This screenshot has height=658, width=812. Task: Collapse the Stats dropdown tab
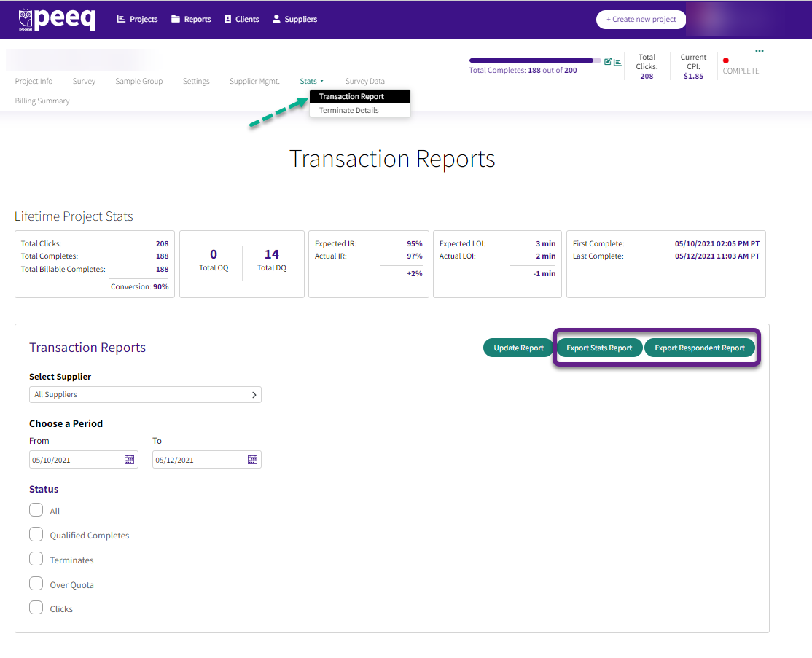312,82
